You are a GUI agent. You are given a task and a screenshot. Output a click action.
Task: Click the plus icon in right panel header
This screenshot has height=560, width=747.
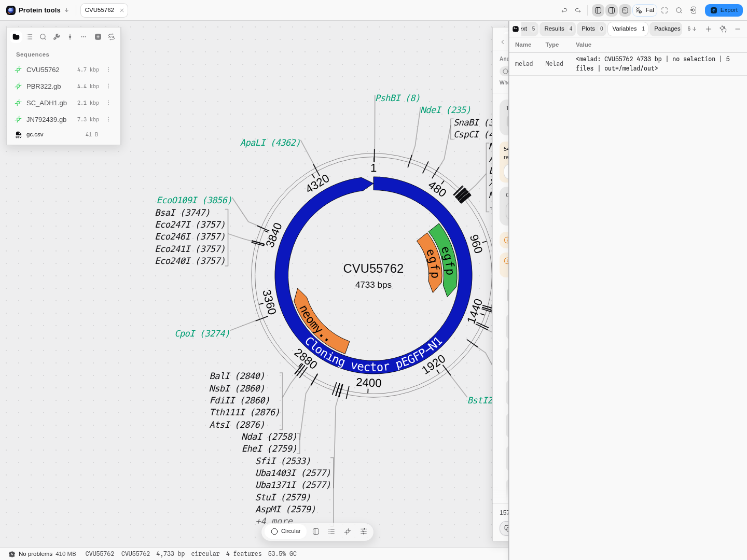709,29
